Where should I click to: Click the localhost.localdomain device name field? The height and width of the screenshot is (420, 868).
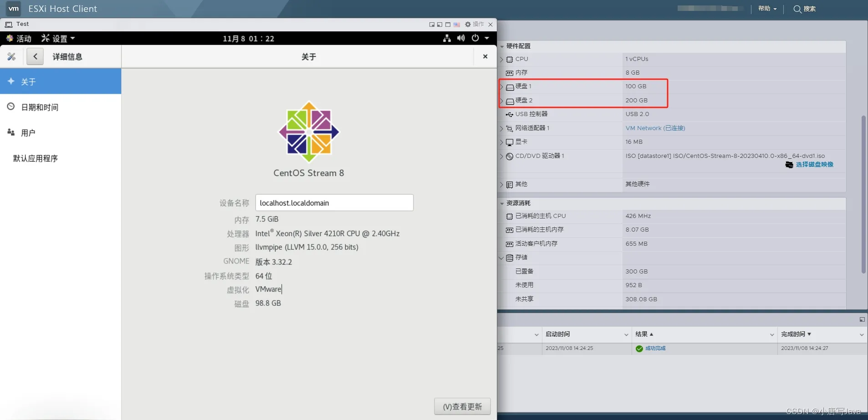334,202
